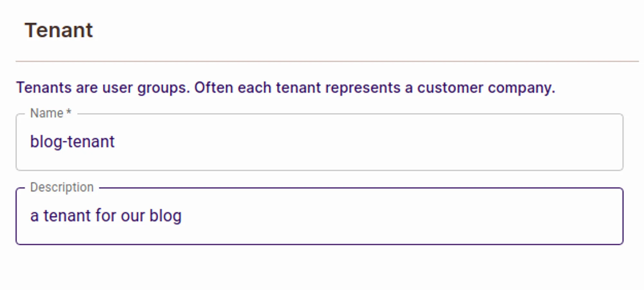
Task: Click the word "represents" in the helper text
Action: tap(363, 88)
